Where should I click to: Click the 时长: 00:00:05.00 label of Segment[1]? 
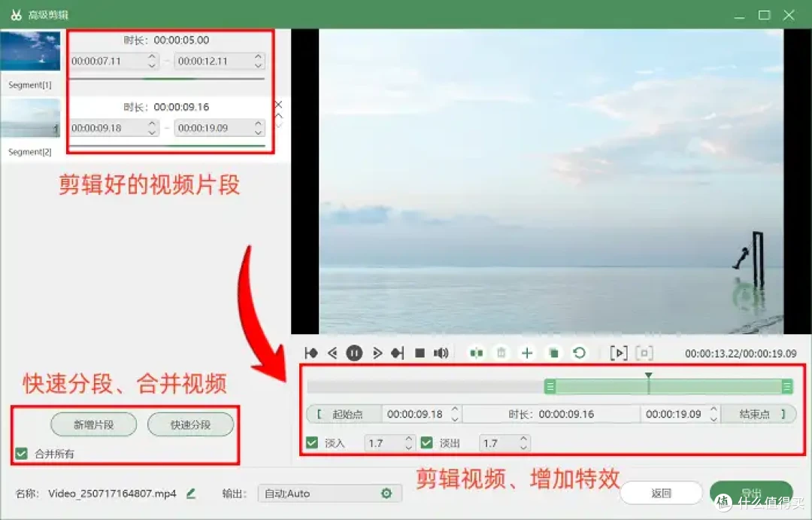(x=167, y=40)
